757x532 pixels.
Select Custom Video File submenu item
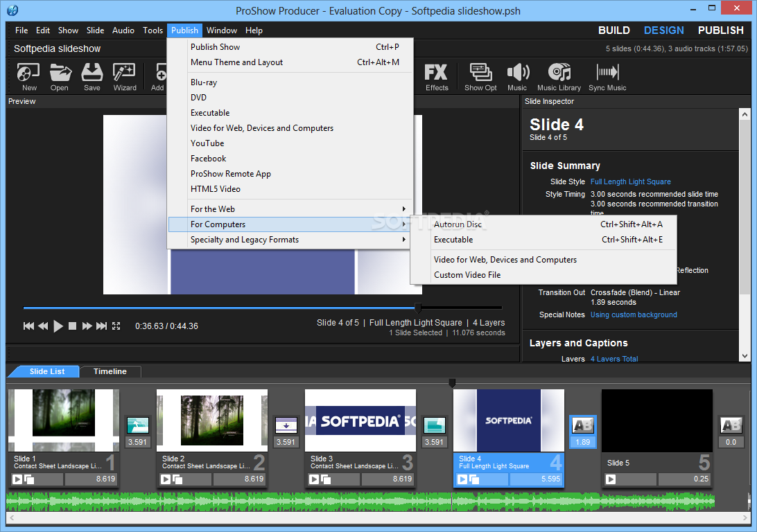coord(543,275)
